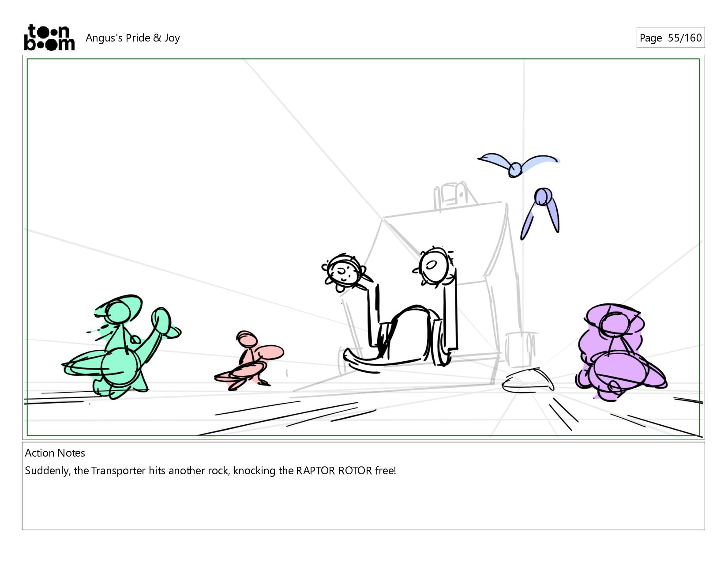Viewport: 728px width, 563px height.
Task: Click the rock under the transporter
Action: 528,380
